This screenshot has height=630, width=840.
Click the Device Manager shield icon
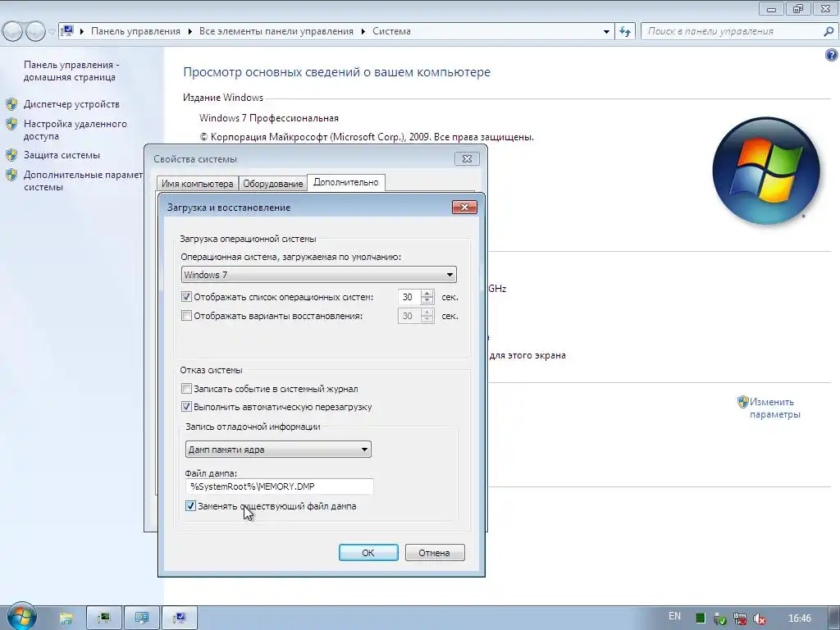(x=11, y=104)
